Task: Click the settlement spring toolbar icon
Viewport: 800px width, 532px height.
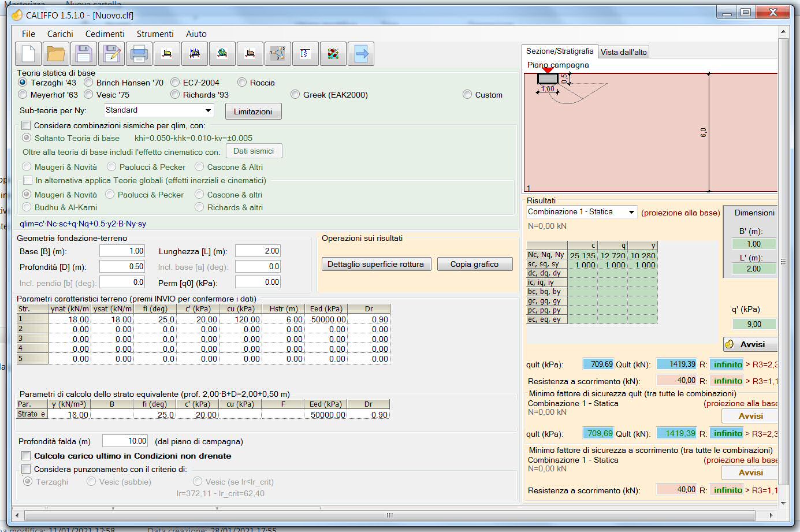Action: (x=306, y=54)
